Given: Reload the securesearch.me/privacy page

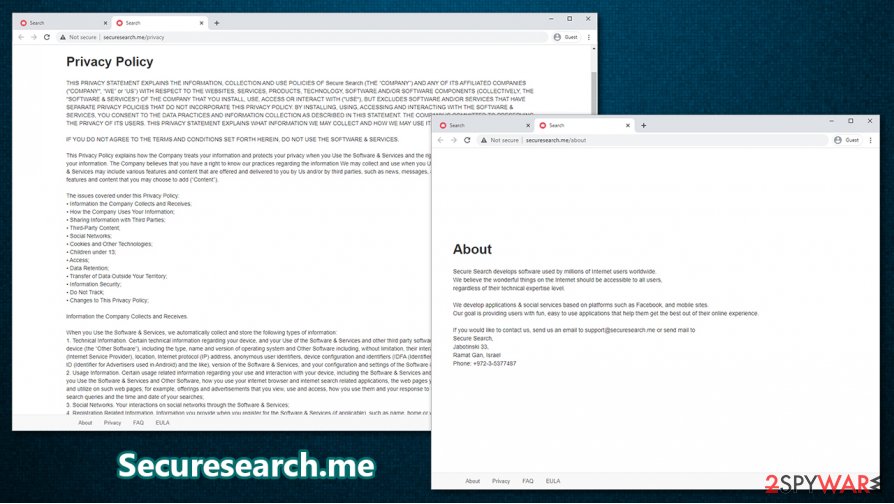Looking at the screenshot, I should [x=47, y=37].
